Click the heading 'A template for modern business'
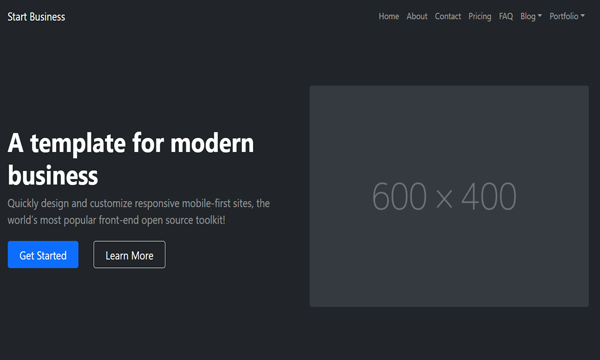This screenshot has height=360, width=600. click(131, 159)
